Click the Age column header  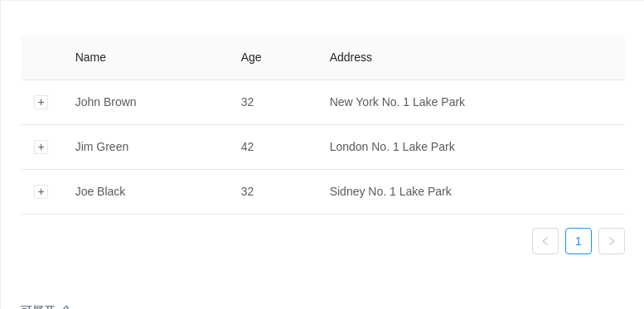251,57
